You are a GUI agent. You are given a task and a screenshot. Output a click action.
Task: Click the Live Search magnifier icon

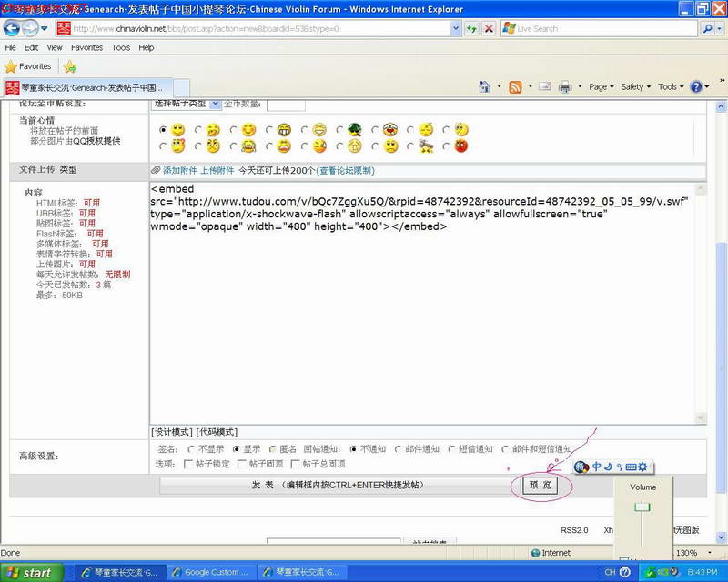tap(707, 29)
